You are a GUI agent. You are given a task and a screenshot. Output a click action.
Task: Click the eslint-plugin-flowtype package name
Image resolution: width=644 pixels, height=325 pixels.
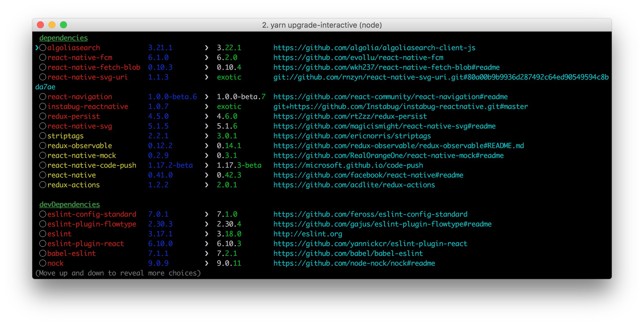point(92,224)
